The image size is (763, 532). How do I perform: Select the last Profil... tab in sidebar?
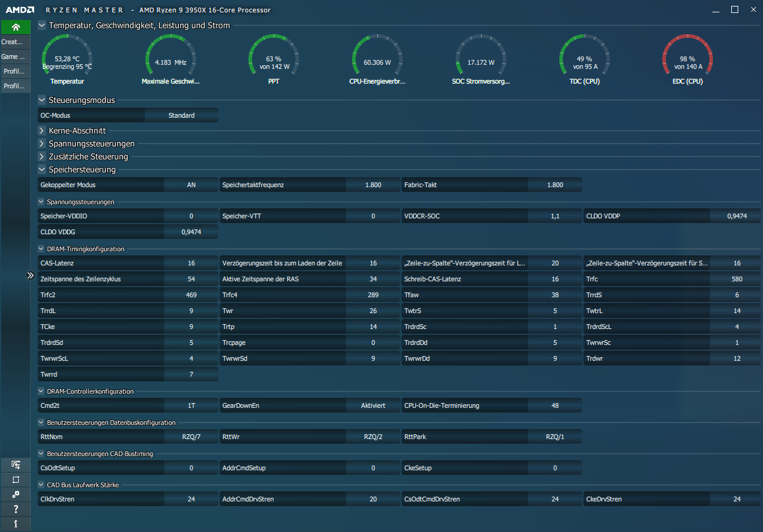15,86
